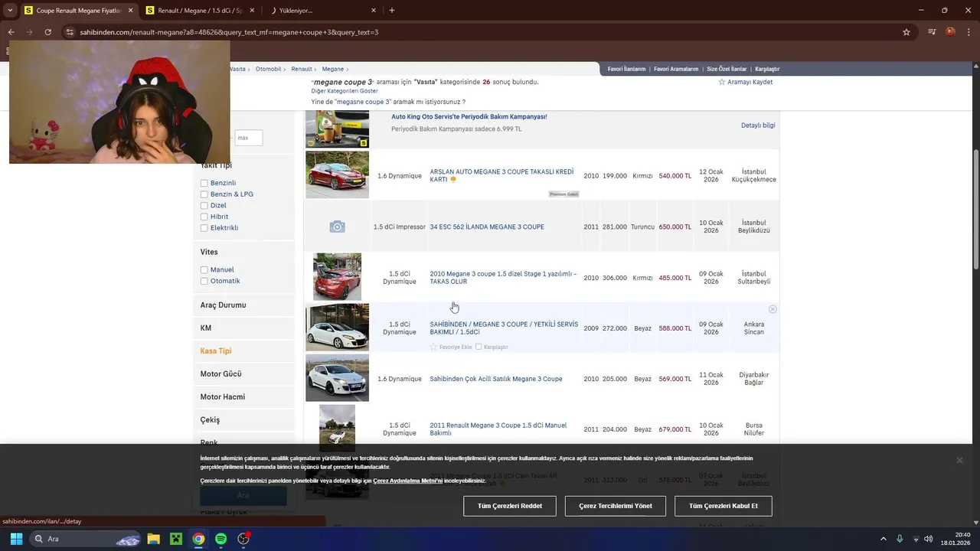Open the Renault breadcrumb link
Image resolution: width=980 pixels, height=551 pixels.
click(x=302, y=69)
